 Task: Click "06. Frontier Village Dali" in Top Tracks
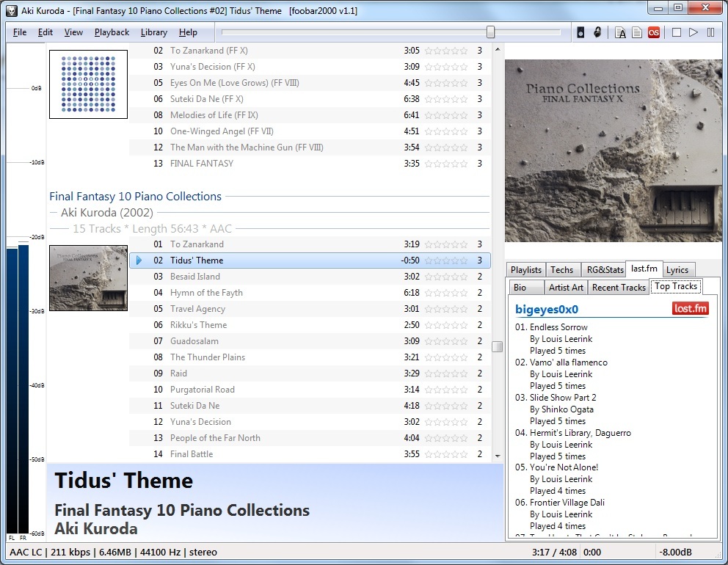point(559,503)
